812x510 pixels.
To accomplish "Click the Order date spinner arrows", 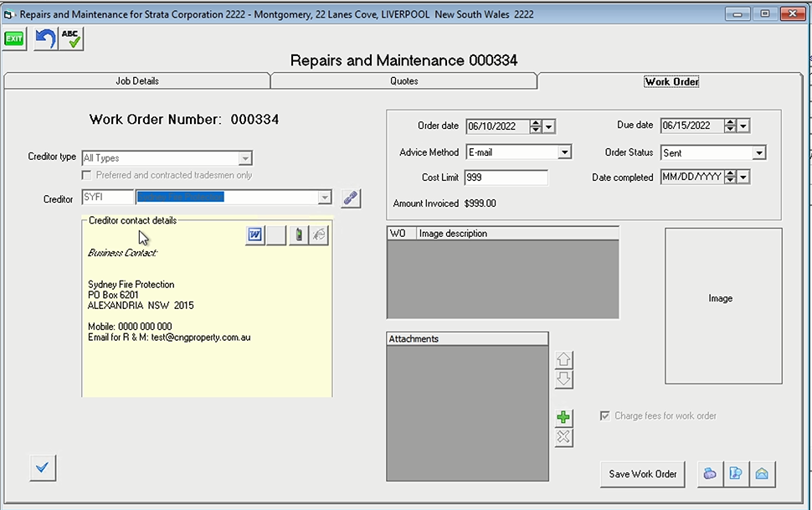I will [536, 126].
